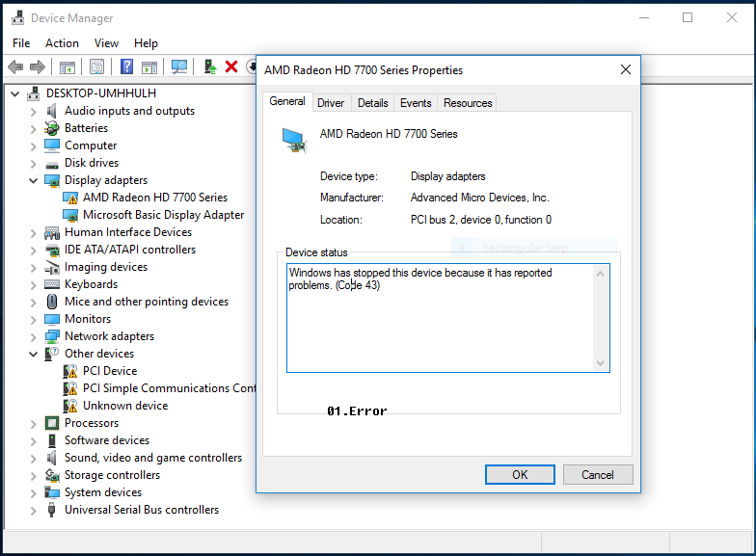Screen dimensions: 756x556
Task: Select the General tab
Action: click(x=287, y=101)
